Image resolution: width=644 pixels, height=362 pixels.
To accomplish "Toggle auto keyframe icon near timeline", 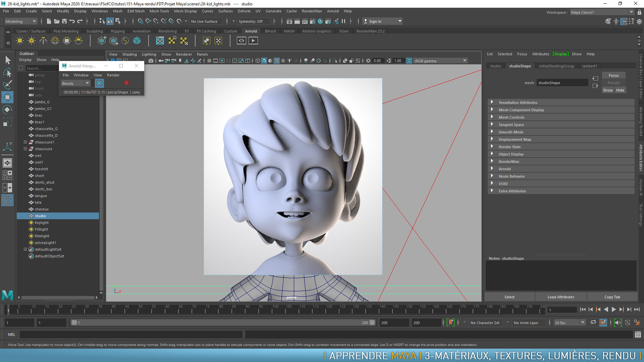I will 451,322.
